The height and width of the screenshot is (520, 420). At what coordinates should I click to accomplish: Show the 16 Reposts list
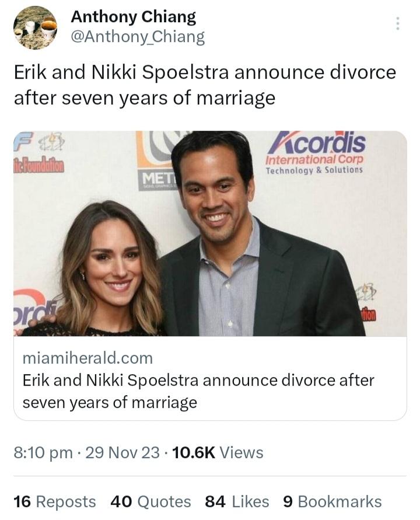(54, 502)
